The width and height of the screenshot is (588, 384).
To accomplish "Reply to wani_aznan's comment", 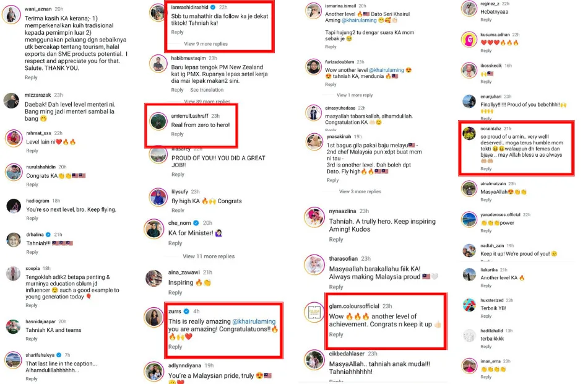I will 31,77.
